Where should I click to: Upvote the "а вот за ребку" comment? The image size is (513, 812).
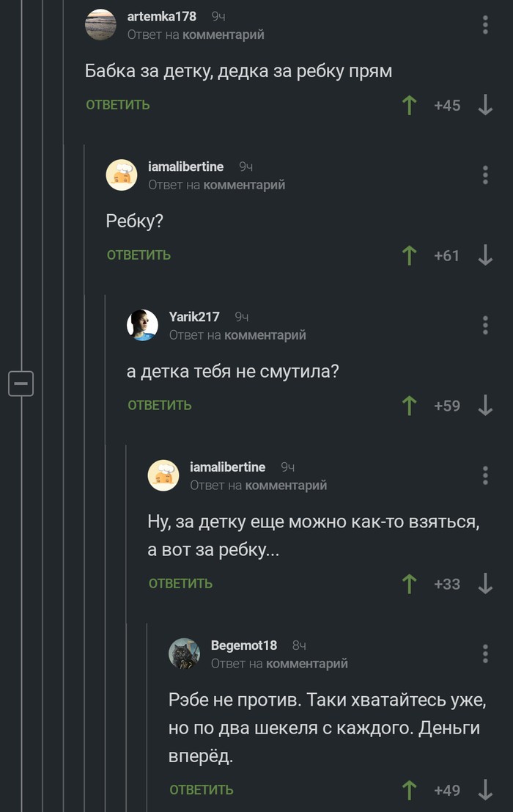coord(410,584)
